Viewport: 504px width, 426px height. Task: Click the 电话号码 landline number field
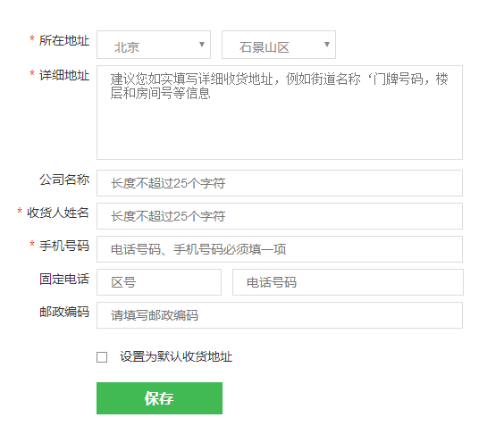348,282
